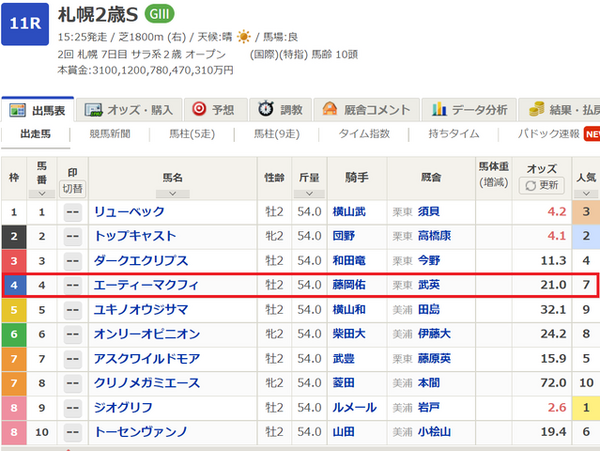Open the horse page for エーディーマクフィ
The width and height of the screenshot is (600, 451).
point(146,285)
